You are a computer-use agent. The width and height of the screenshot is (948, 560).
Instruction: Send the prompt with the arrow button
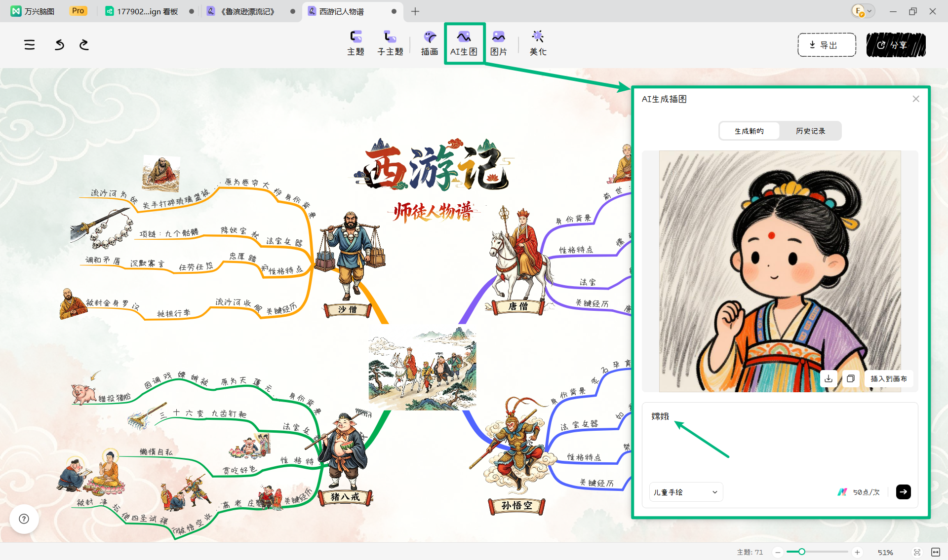904,492
